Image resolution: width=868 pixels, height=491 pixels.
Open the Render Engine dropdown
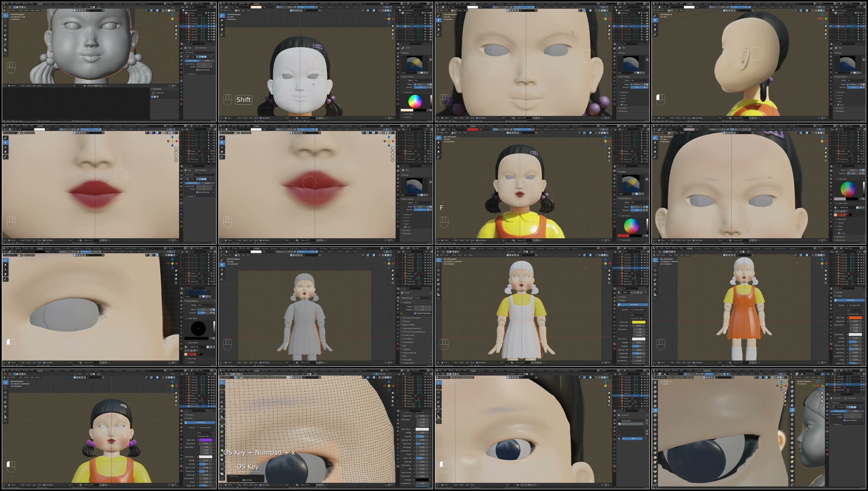tap(423, 298)
